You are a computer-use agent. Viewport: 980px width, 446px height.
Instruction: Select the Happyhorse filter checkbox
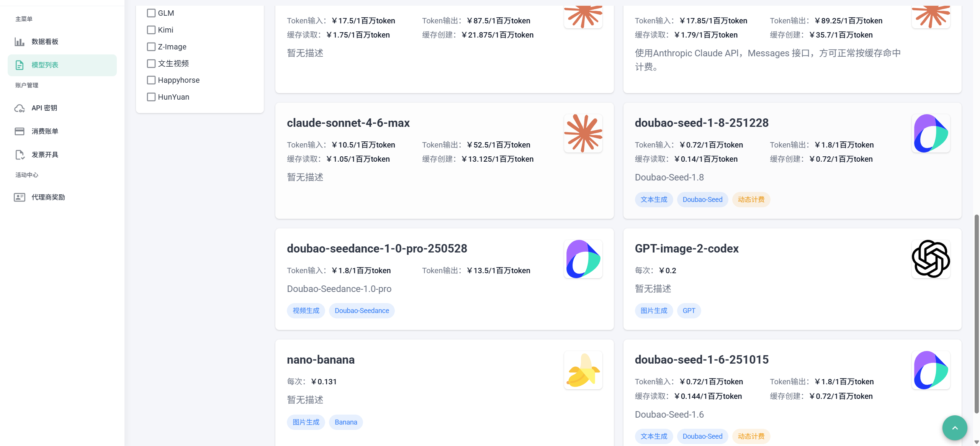pos(151,80)
